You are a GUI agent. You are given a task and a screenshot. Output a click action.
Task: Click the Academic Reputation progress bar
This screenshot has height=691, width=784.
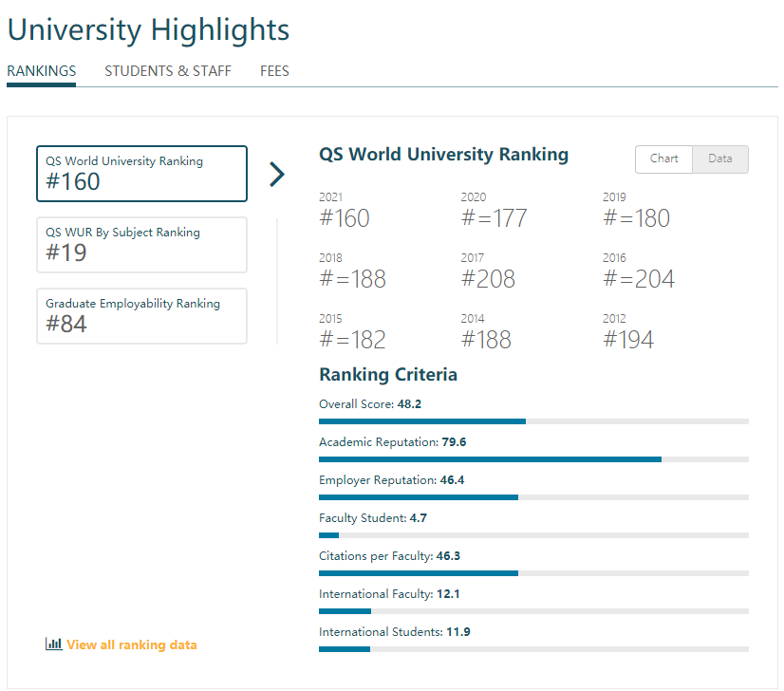click(533, 459)
